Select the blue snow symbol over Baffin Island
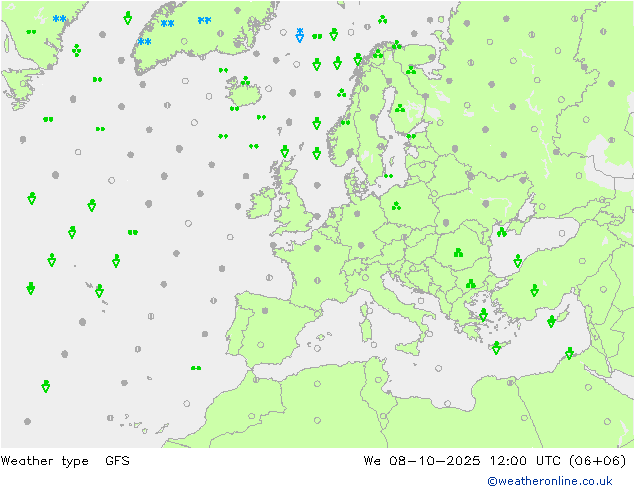The height and width of the screenshot is (490, 634). 59,19
